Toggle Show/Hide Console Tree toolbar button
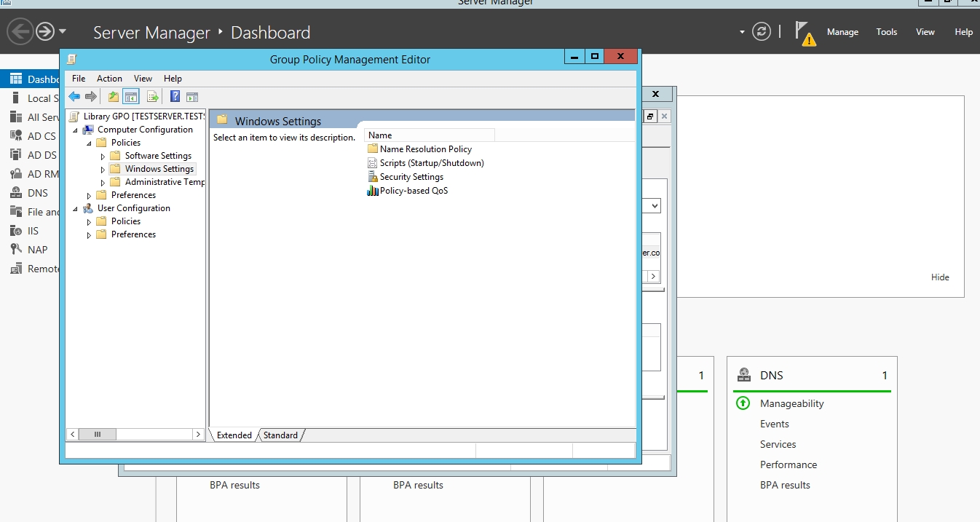Image resolution: width=980 pixels, height=522 pixels. click(131, 97)
